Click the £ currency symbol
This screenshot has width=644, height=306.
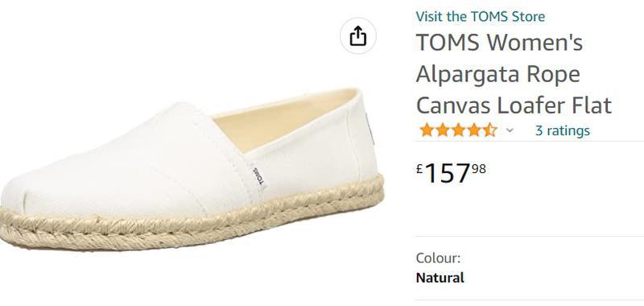point(419,169)
